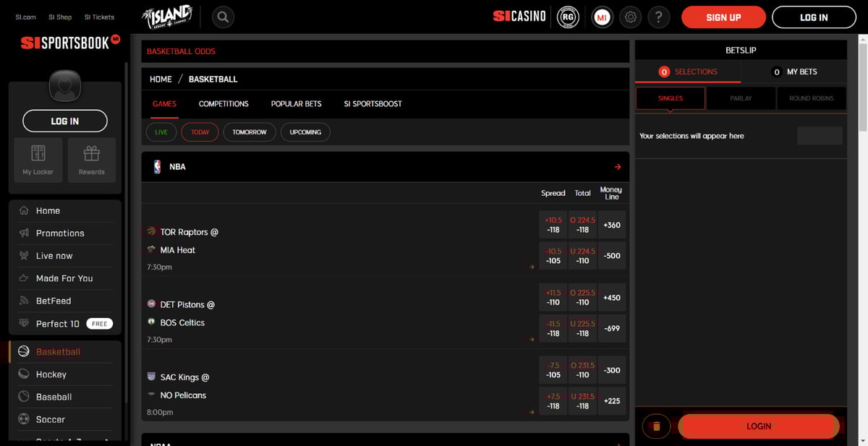868x446 pixels.
Task: Pick Under 231.5 total bet
Action: tap(582, 401)
